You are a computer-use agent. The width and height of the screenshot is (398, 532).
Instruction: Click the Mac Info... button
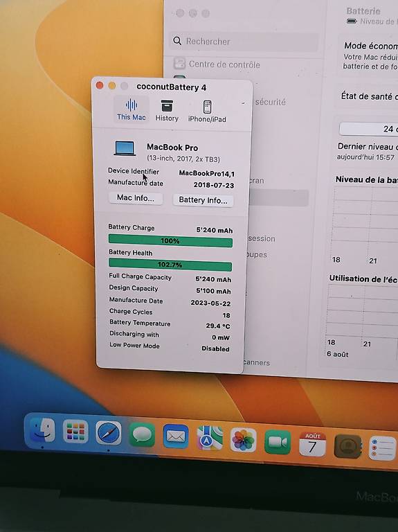pyautogui.click(x=136, y=198)
